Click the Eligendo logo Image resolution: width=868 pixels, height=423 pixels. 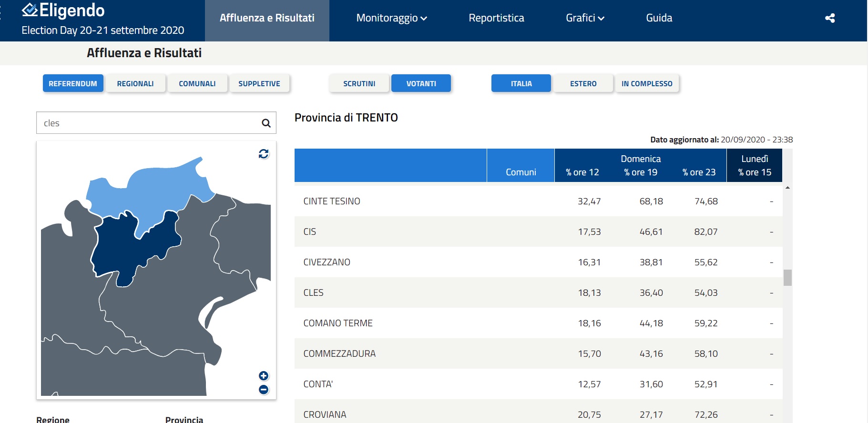pos(63,10)
